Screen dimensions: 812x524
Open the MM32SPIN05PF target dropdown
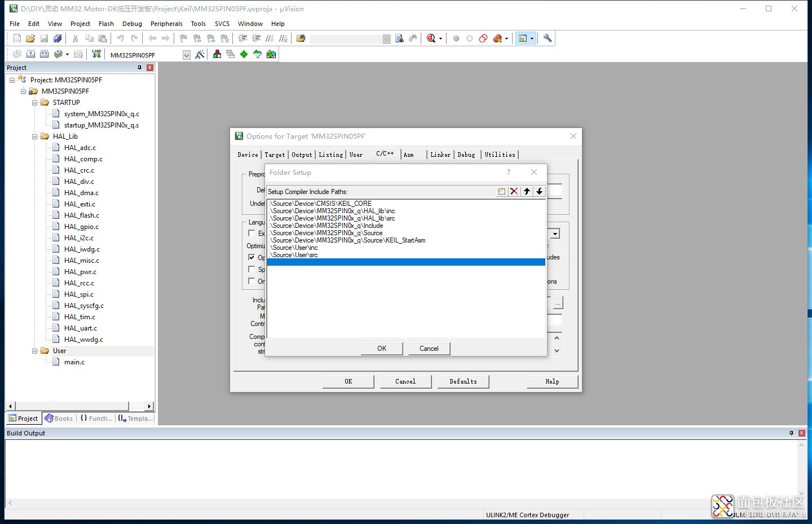click(187, 55)
